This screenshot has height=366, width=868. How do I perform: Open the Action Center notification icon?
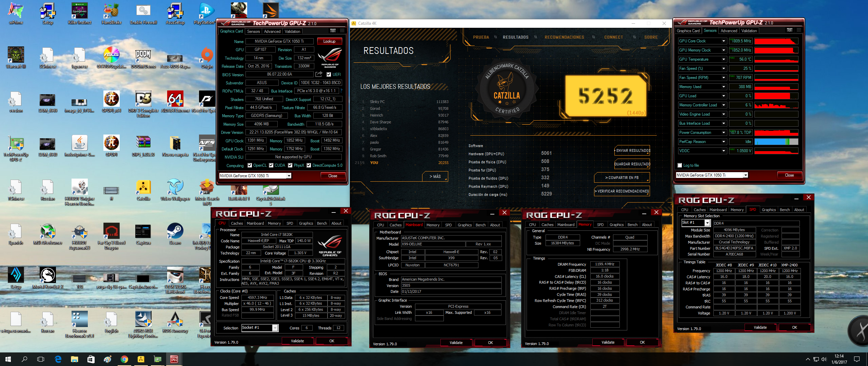click(x=857, y=359)
